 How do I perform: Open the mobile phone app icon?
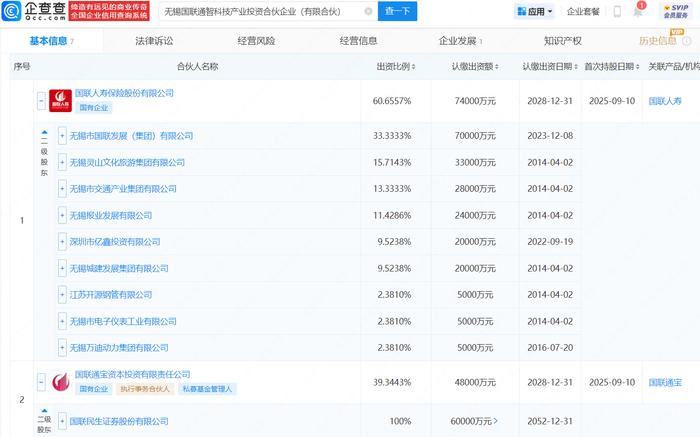(x=617, y=12)
